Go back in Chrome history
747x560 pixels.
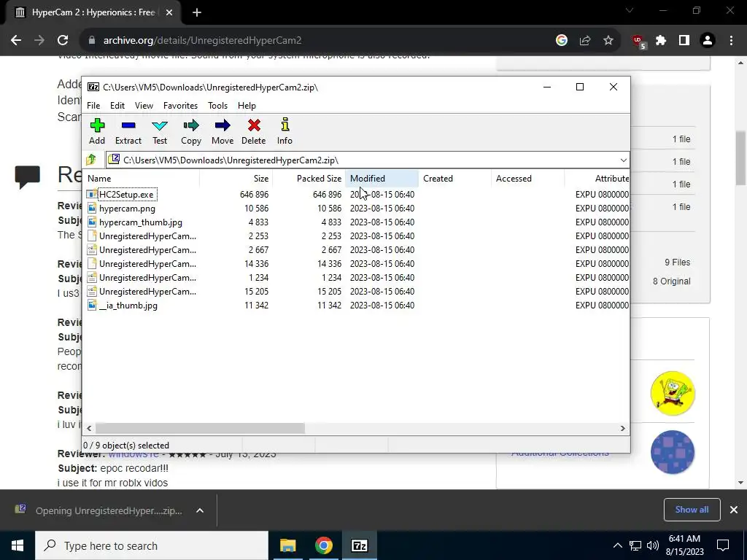coord(16,41)
